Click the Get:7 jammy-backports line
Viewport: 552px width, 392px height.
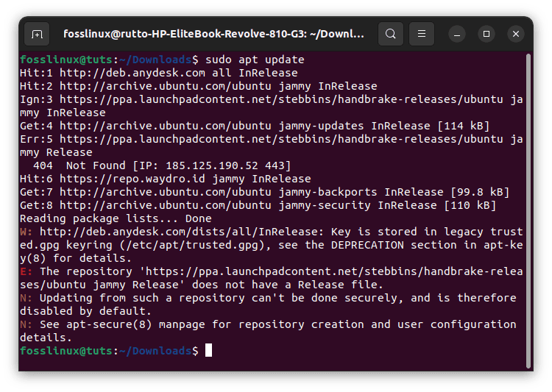click(265, 192)
